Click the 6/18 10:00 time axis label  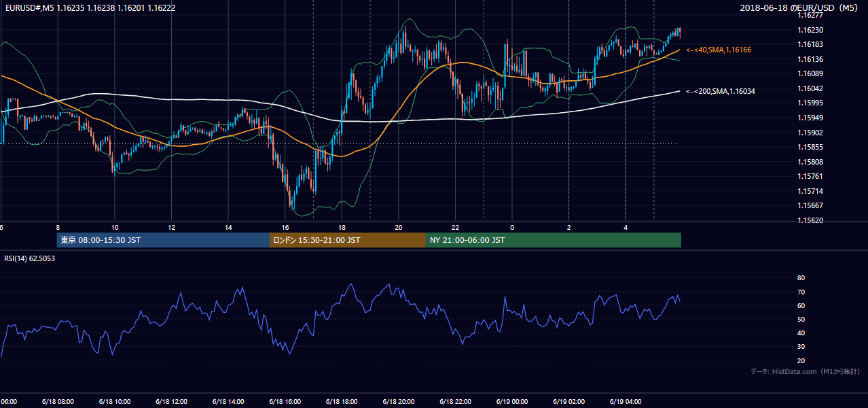(115, 401)
